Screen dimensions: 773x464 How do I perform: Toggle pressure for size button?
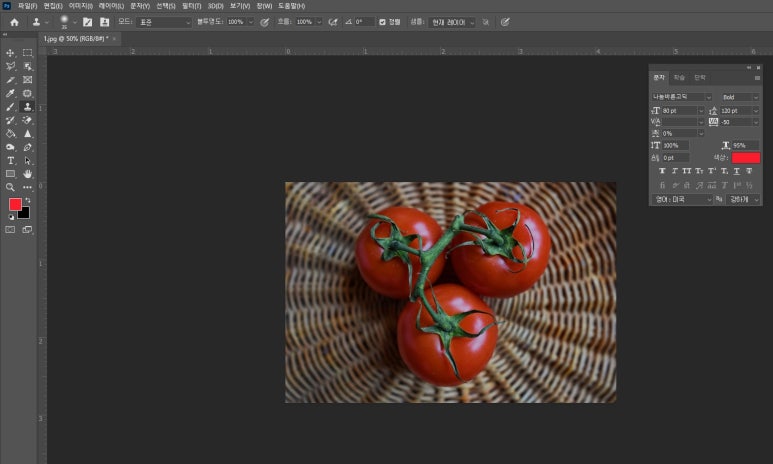pos(505,22)
